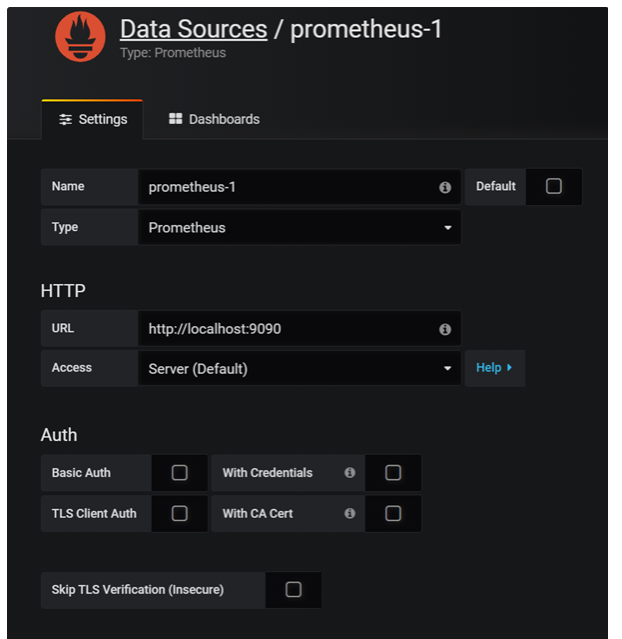622x639 pixels.
Task: Open the Access dropdown showing Server (Default)
Action: click(x=299, y=368)
